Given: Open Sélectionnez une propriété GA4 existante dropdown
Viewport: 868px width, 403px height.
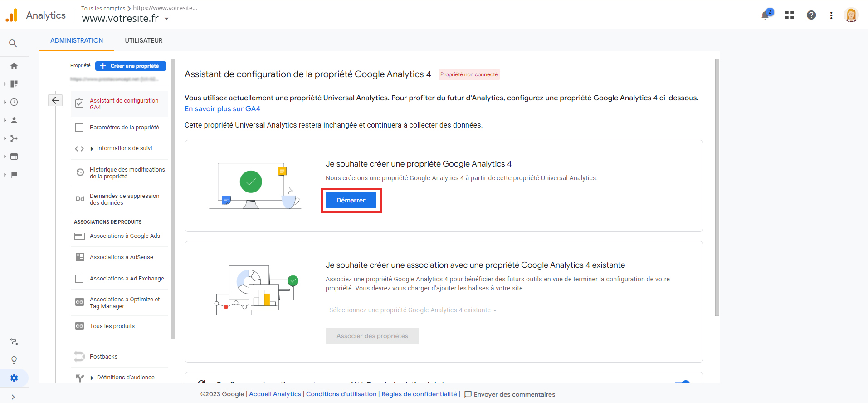Looking at the screenshot, I should [413, 310].
